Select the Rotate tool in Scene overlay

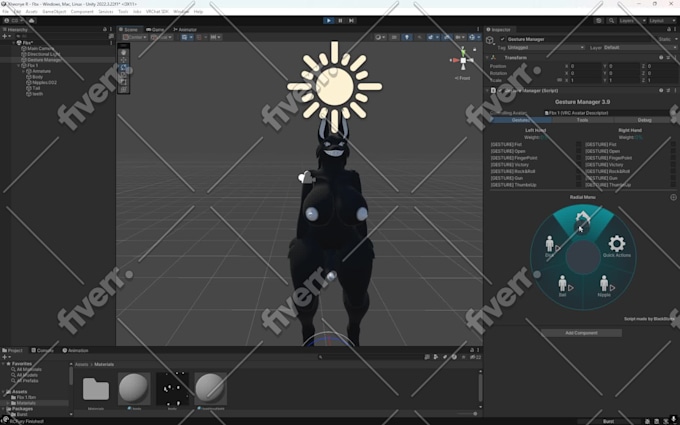(x=124, y=67)
